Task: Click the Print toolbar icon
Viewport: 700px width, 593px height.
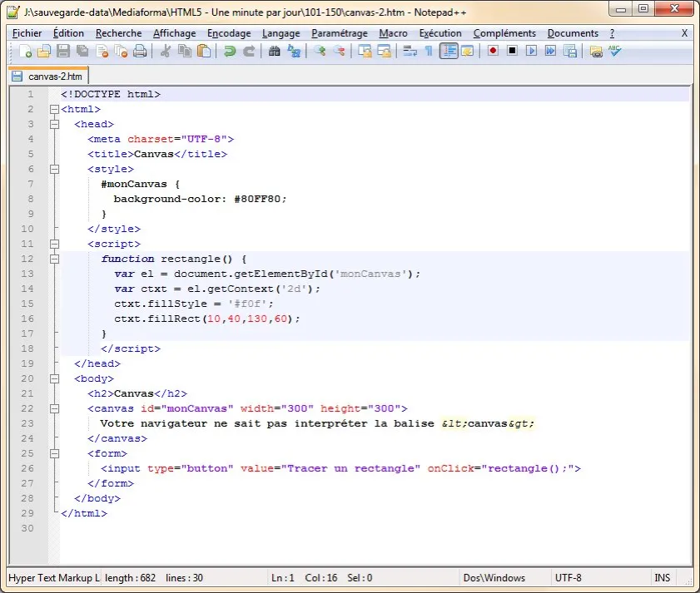Action: 140,52
